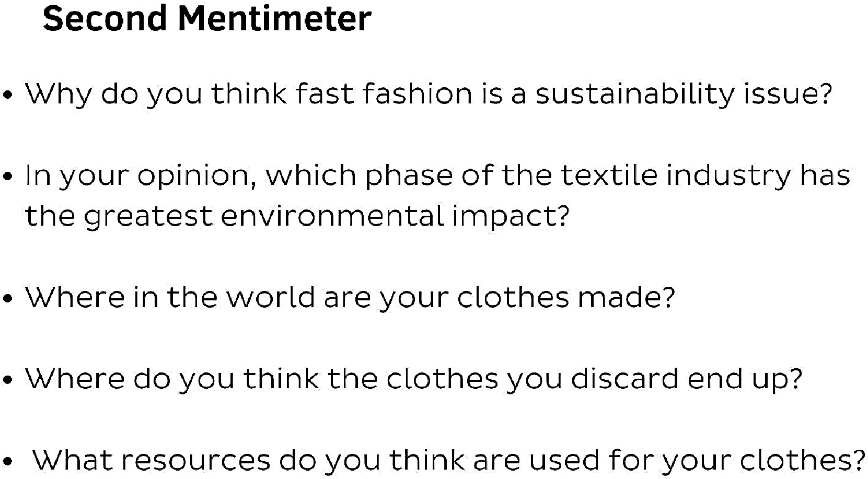868x479 pixels.
Task: Click the word 'Second' in the title
Action: click(105, 19)
